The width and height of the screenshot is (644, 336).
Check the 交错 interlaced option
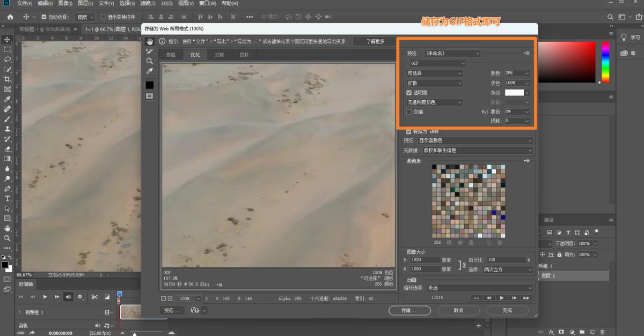[x=409, y=111]
